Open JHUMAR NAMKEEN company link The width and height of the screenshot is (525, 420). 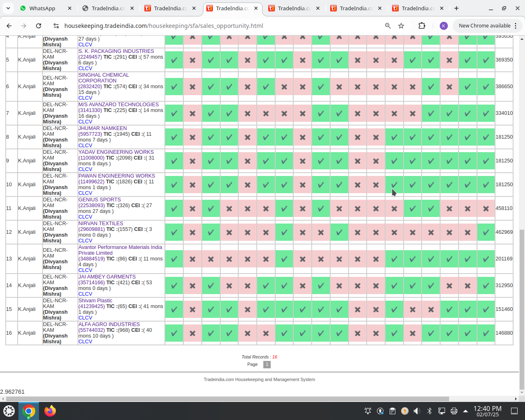103,128
